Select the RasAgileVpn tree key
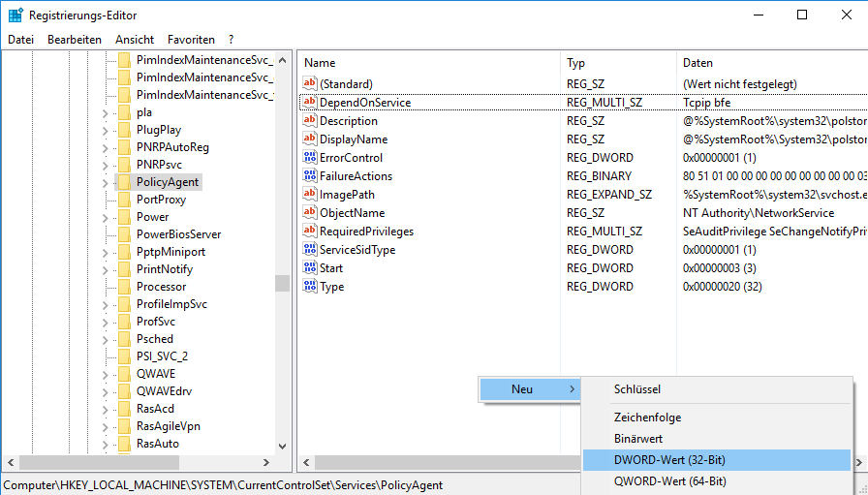The width and height of the screenshot is (868, 495). pos(169,426)
